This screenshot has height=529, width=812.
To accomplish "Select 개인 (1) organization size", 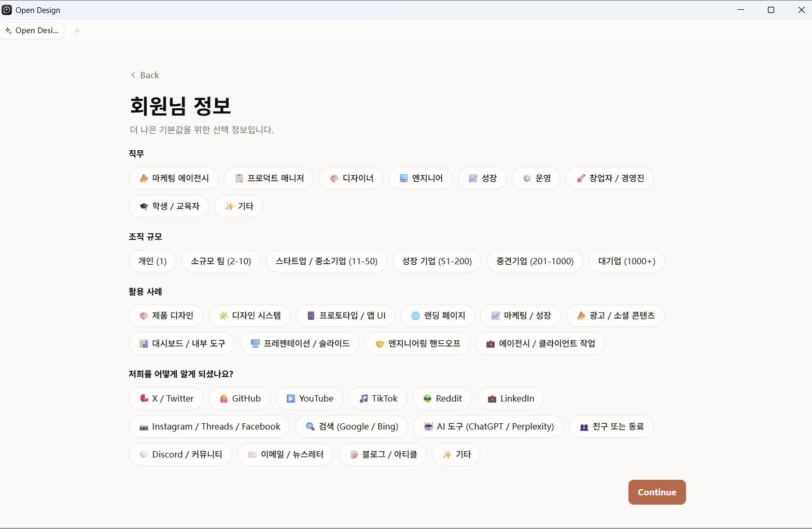I will point(152,261).
